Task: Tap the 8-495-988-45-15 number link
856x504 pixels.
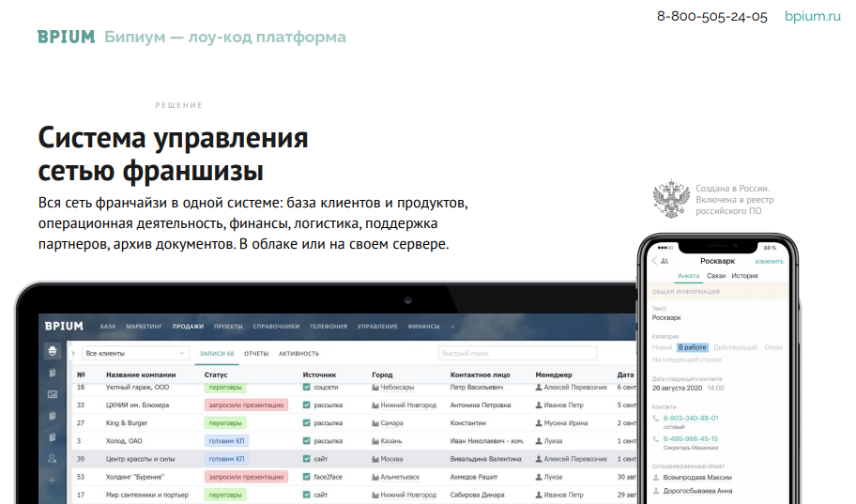Action: click(691, 439)
